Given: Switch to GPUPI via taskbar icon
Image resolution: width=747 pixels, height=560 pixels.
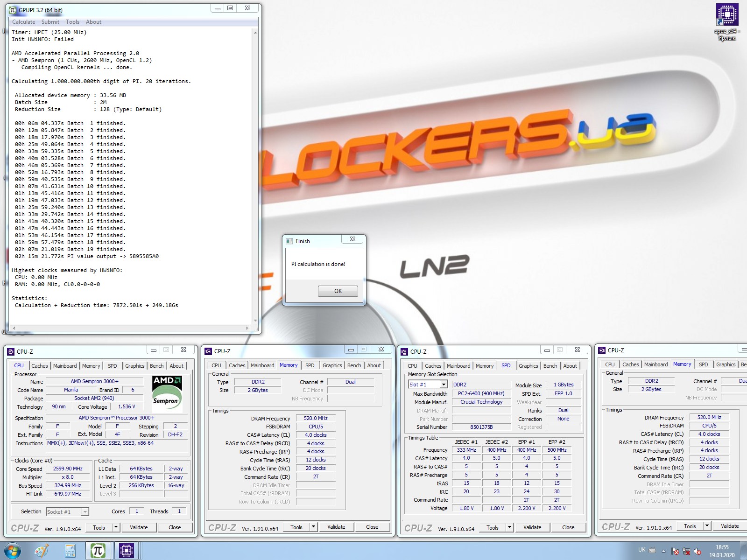Looking at the screenshot, I should [98, 551].
